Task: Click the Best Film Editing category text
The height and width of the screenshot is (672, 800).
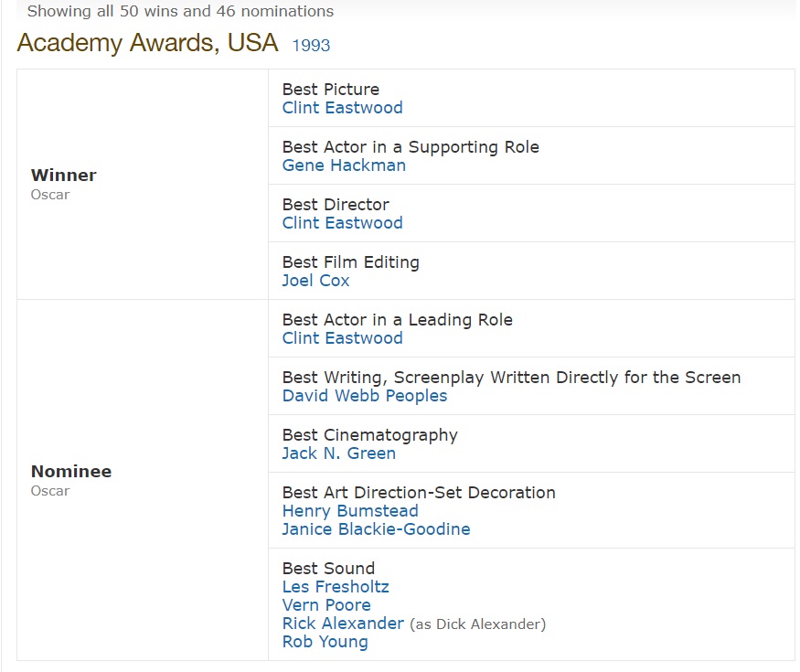Action: click(350, 262)
